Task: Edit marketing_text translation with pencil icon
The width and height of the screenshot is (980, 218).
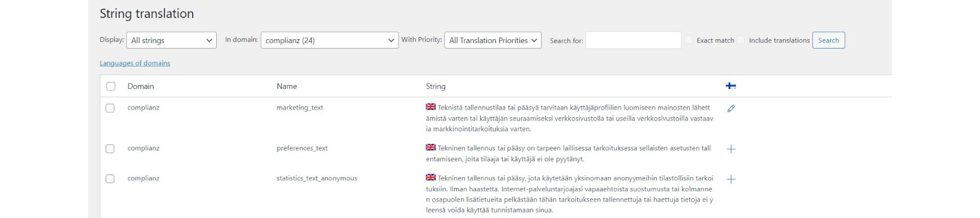Action: 731,108
